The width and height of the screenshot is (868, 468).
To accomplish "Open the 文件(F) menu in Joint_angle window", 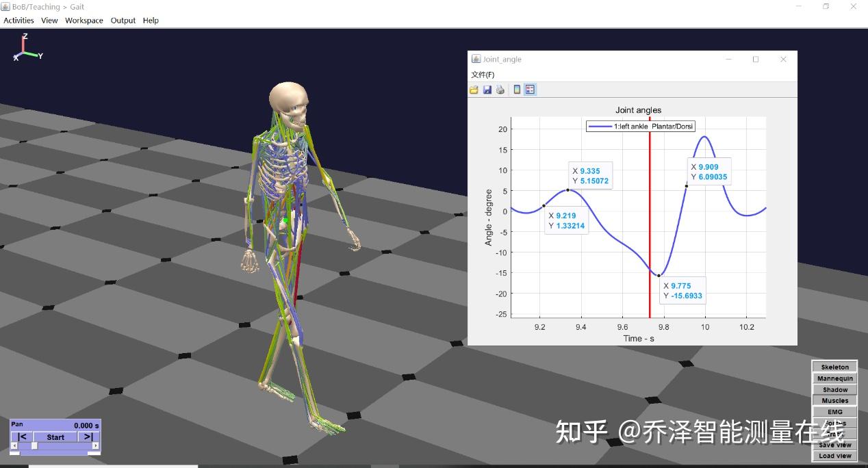I will (483, 74).
